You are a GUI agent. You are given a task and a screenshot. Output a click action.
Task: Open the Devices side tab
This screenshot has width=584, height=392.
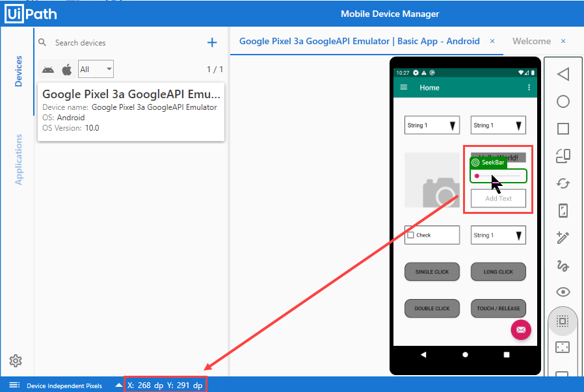tap(18, 71)
